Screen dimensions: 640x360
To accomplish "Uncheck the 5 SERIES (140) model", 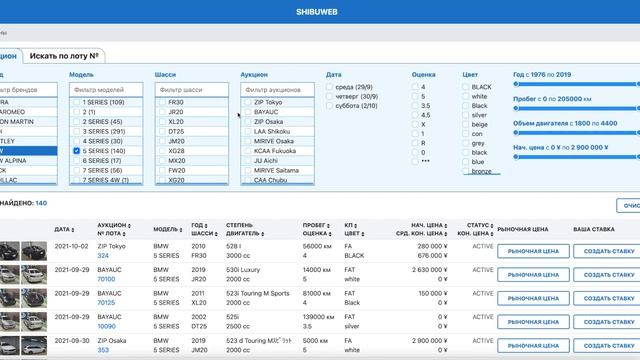I will 76,151.
